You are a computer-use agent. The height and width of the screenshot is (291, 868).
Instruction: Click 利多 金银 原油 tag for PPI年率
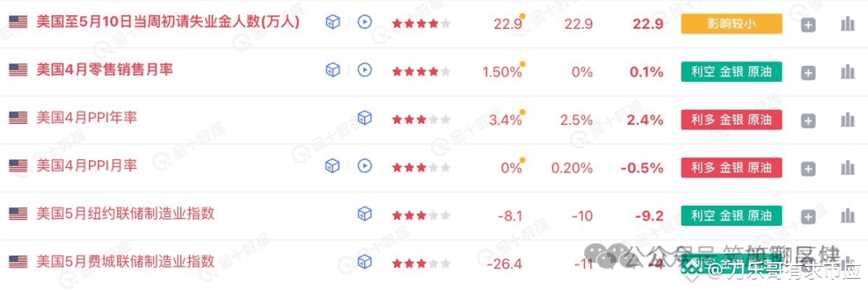[x=731, y=120]
